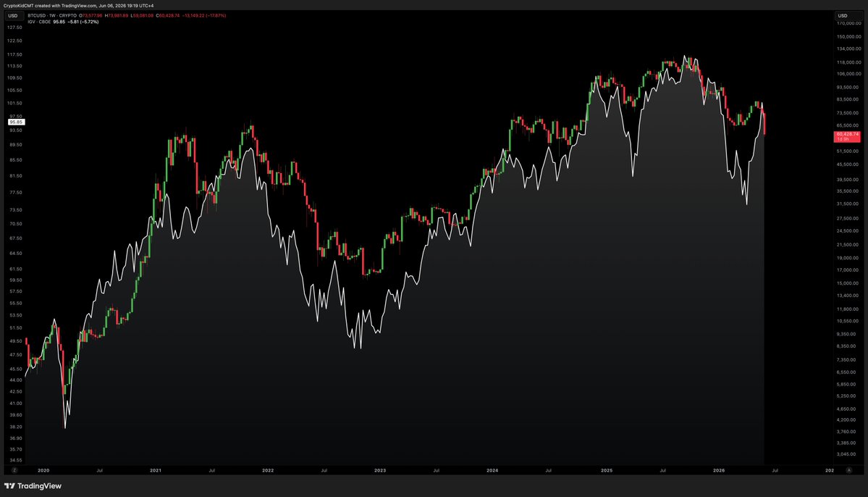Click the red 60,428.74 current price label
The image size is (868, 497).
[x=847, y=136]
